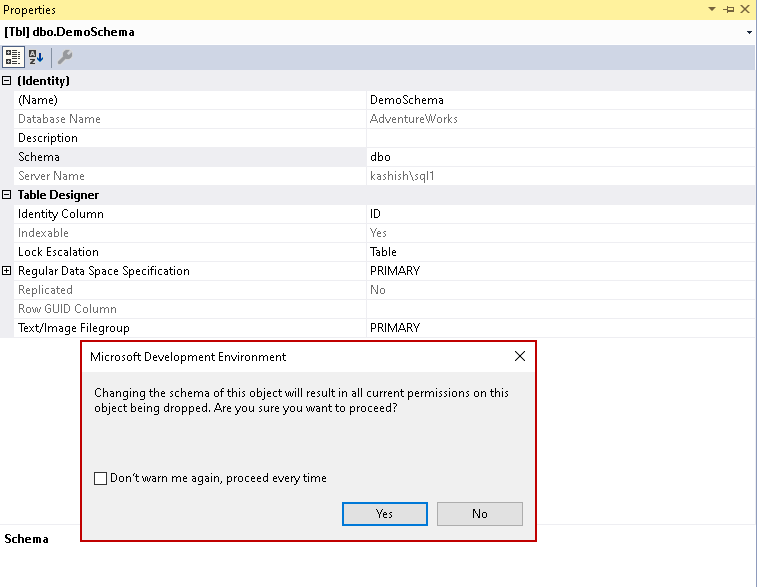The height and width of the screenshot is (587, 757).
Task: Collapse the (Identity) category
Action: point(7,81)
